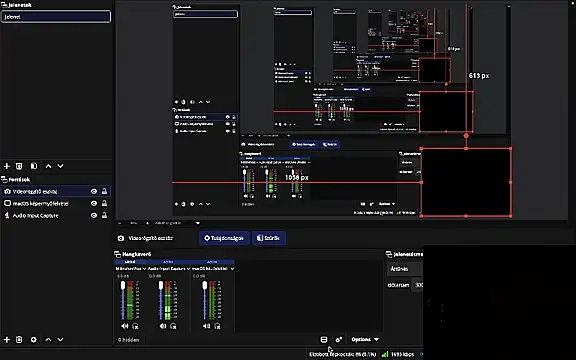The height and width of the screenshot is (360, 576).
Task: Delete selected source with Források trash icon
Action: [19, 340]
